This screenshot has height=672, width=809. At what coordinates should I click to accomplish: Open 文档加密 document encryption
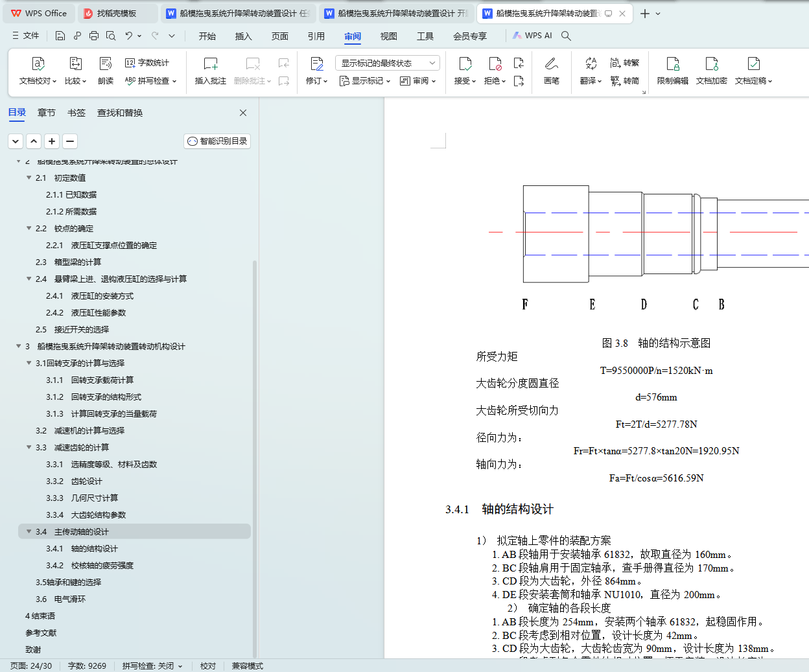pos(712,71)
